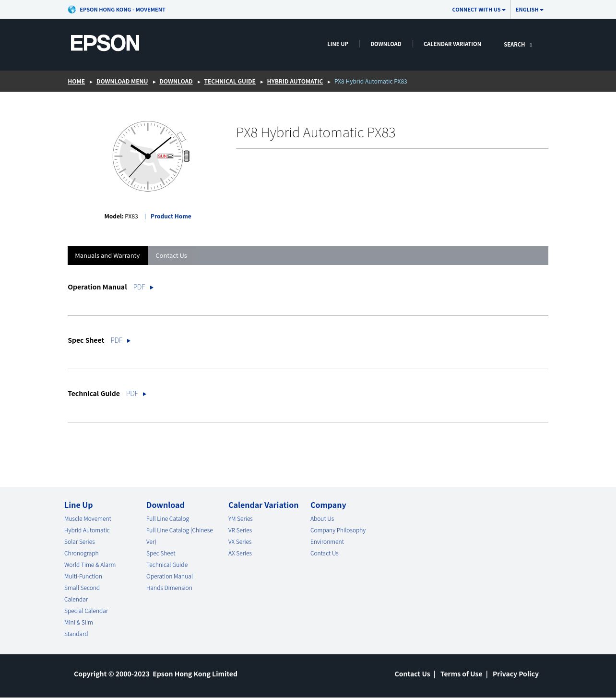Click the arrow after Technical Guide PDF

tap(144, 394)
